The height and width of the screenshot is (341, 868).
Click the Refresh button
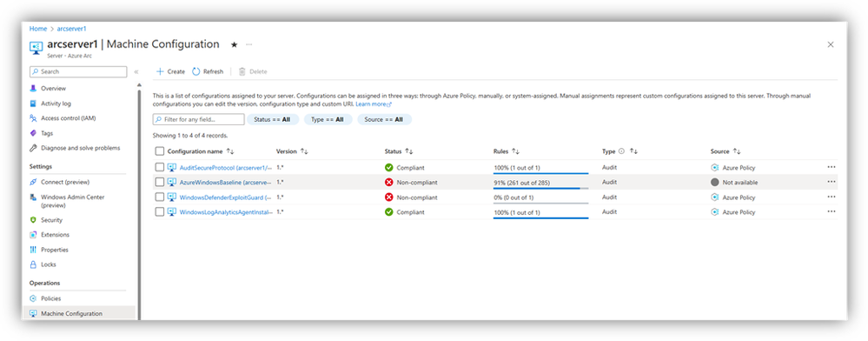pos(208,71)
